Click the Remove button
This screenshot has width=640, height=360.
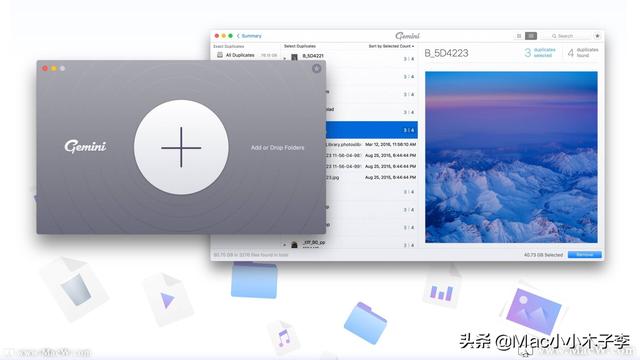point(584,254)
